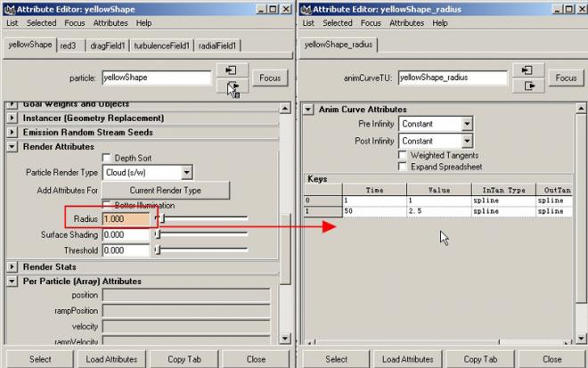Viewport: 588px width, 368px height.
Task: Click the Current Render Type button
Action: click(166, 191)
